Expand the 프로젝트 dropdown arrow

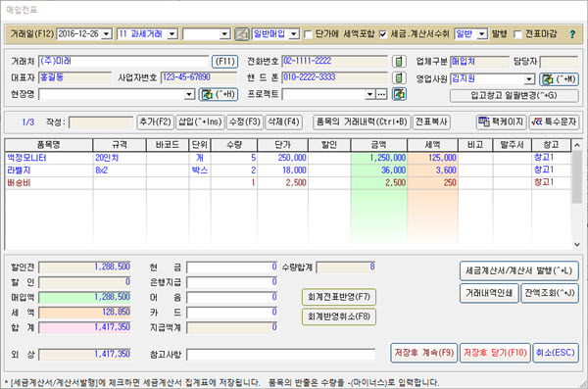coord(370,94)
